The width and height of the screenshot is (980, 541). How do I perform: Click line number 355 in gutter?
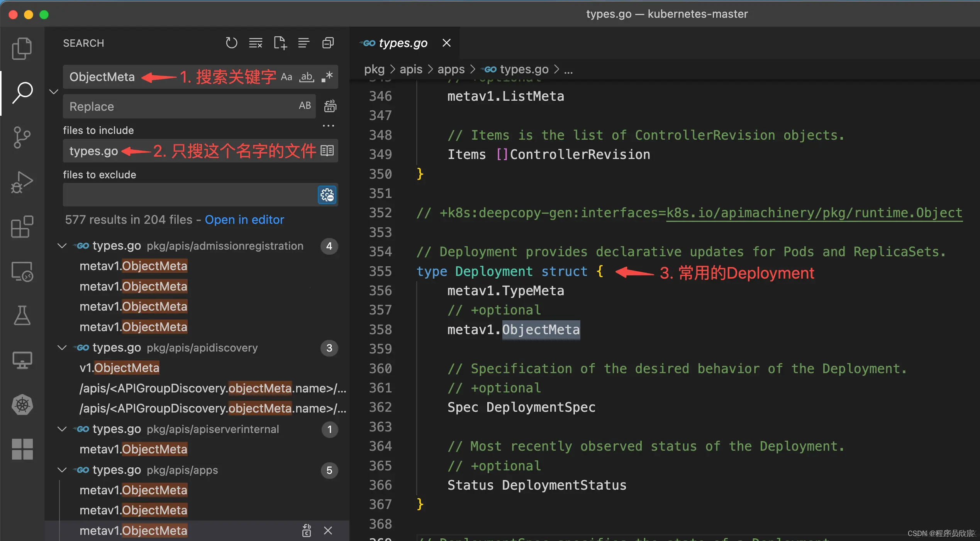coord(380,272)
